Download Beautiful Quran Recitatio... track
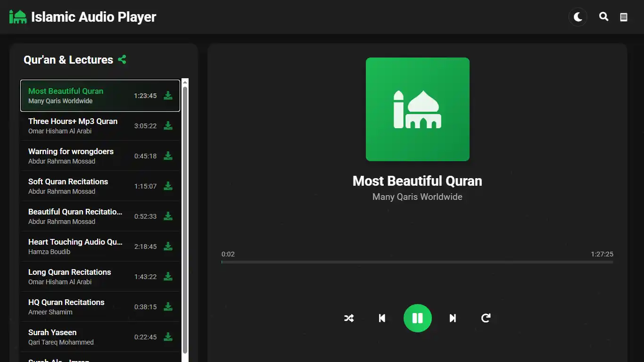This screenshot has width=644, height=362. tap(168, 216)
